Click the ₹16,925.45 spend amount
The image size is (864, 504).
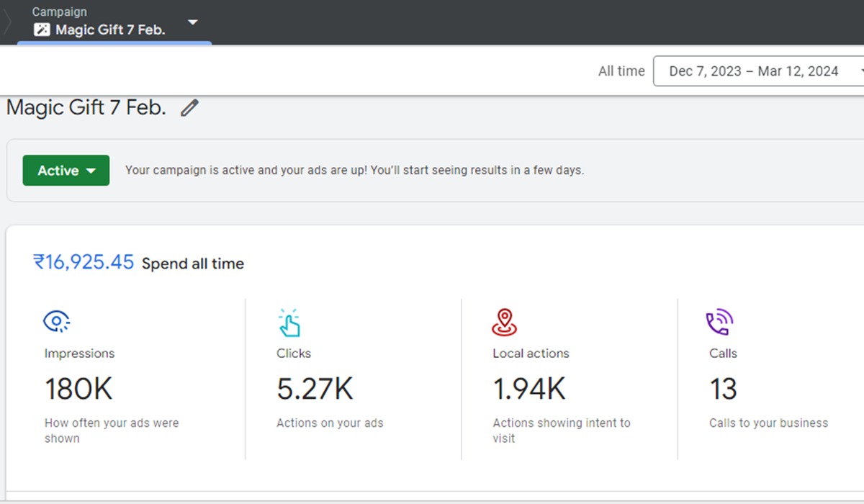pos(84,262)
